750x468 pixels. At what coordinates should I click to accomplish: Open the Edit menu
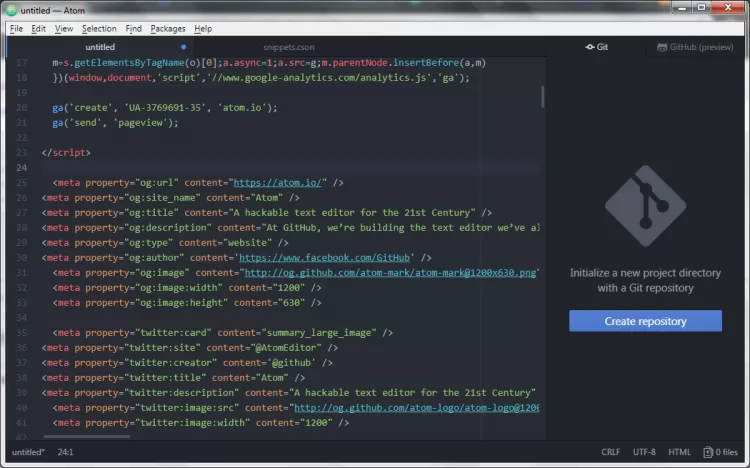[x=38, y=29]
